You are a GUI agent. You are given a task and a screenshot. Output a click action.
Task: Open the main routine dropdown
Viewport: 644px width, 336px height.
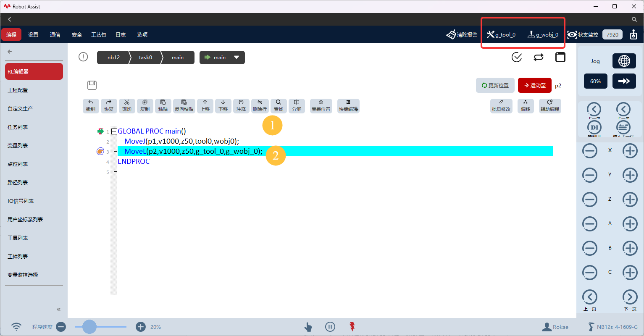click(222, 58)
